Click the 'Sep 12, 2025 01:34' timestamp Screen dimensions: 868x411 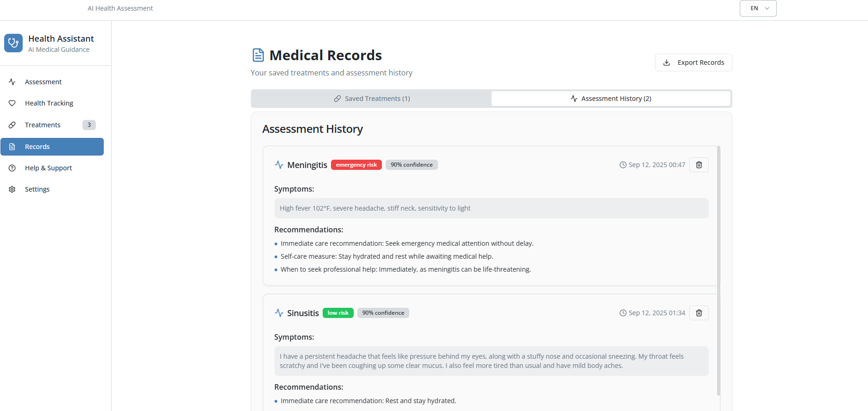657,313
